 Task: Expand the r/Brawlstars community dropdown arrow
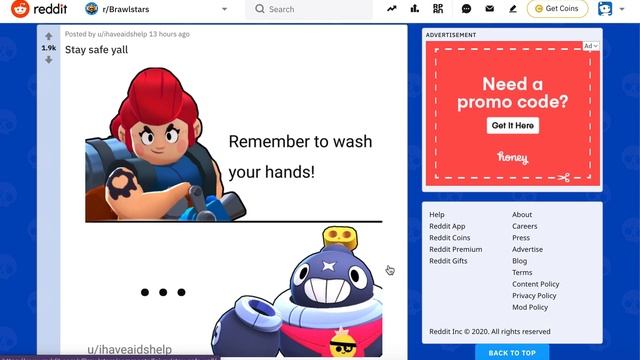click(x=224, y=9)
